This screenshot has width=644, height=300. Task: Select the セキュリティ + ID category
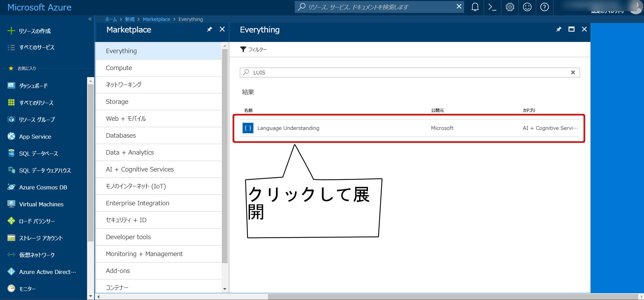click(159, 220)
